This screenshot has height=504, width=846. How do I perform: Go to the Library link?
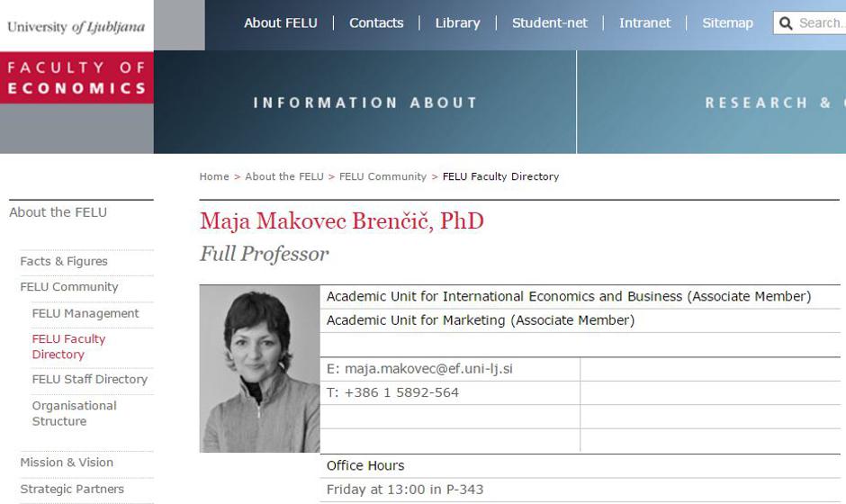[457, 23]
